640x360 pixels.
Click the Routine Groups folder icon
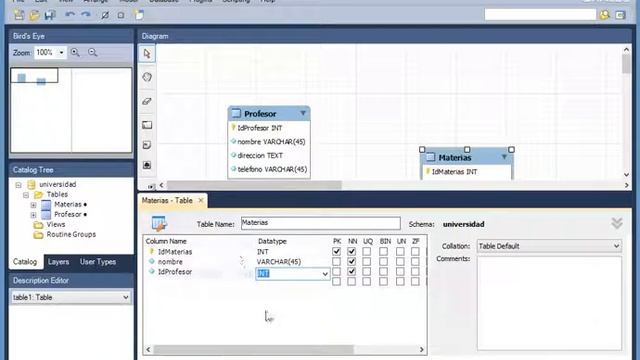[x=38, y=235]
